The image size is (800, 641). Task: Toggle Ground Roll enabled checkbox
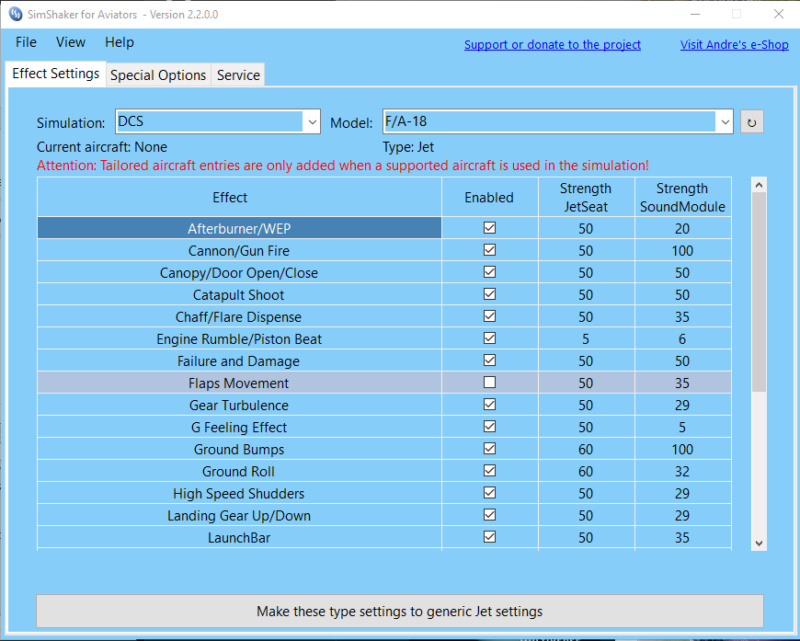tap(489, 471)
